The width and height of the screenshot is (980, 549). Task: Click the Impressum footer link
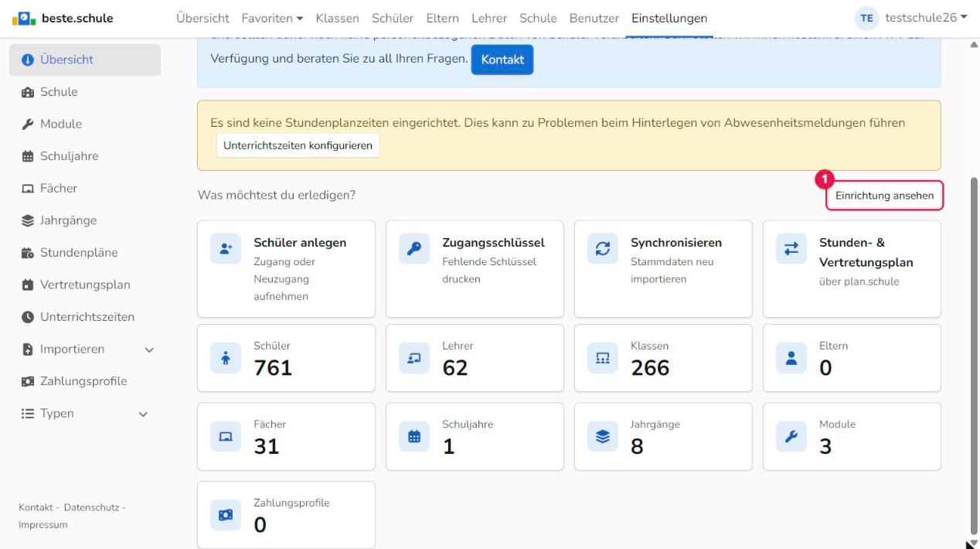pos(43,525)
